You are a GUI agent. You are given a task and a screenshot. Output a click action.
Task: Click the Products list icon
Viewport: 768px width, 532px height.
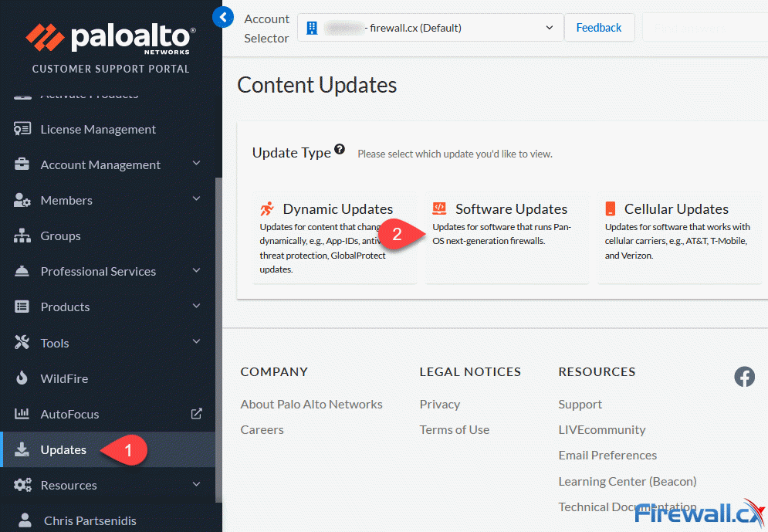22,307
